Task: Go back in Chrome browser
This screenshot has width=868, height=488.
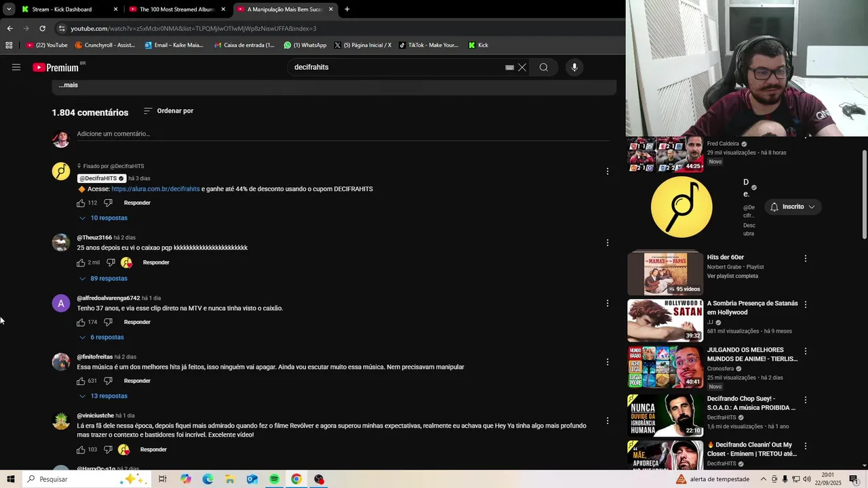Action: coord(9,28)
